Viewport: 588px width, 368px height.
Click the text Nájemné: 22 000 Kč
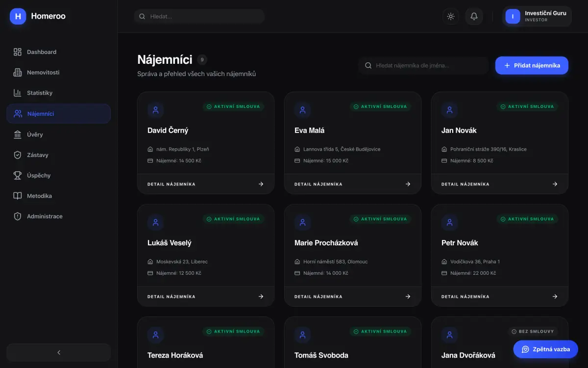click(x=473, y=273)
